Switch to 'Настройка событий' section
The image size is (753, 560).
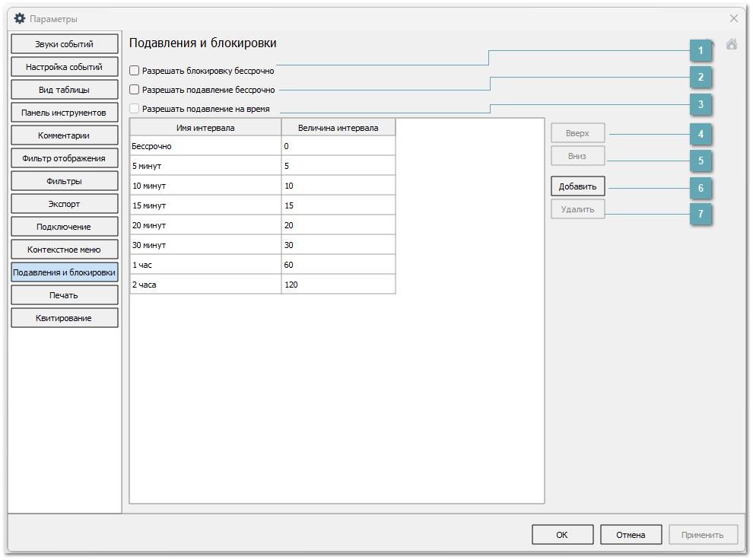point(65,67)
